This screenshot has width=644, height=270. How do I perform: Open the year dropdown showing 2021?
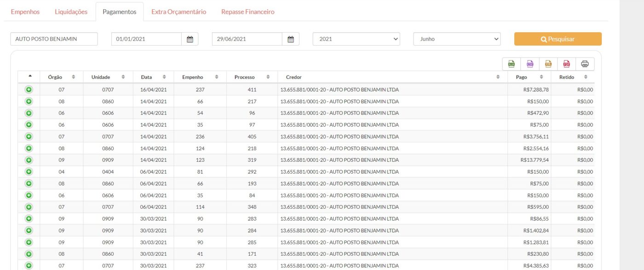[x=356, y=39]
